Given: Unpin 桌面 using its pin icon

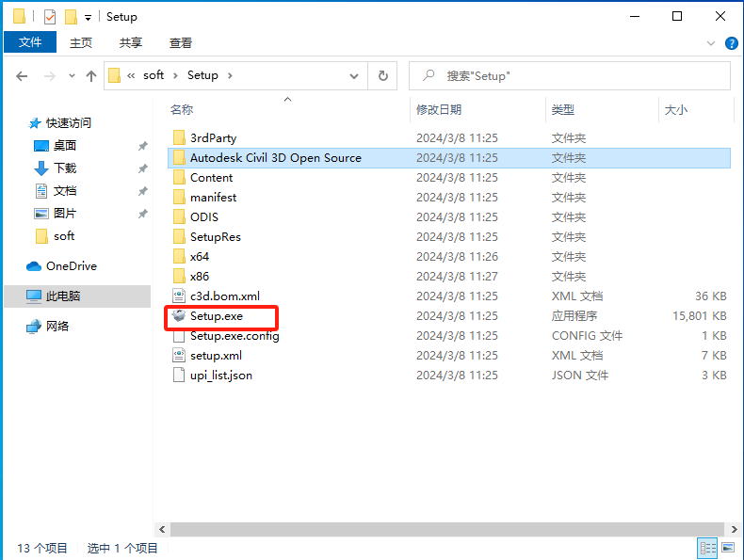Looking at the screenshot, I should tap(143, 146).
